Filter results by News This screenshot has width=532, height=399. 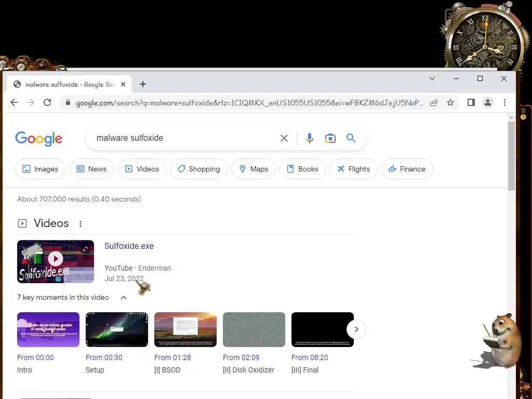pos(91,169)
